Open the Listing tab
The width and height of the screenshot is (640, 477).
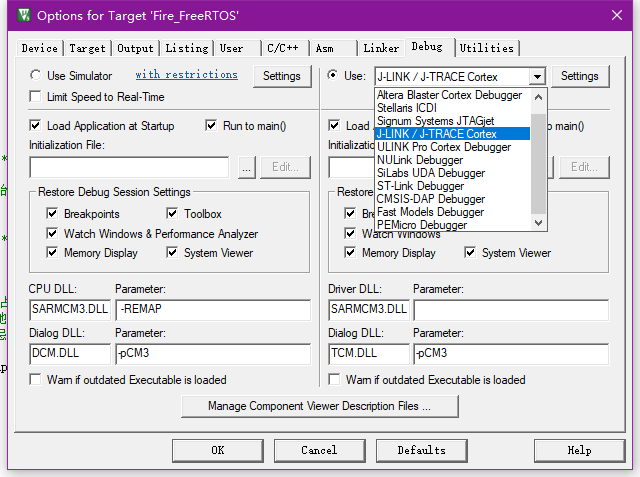187,48
